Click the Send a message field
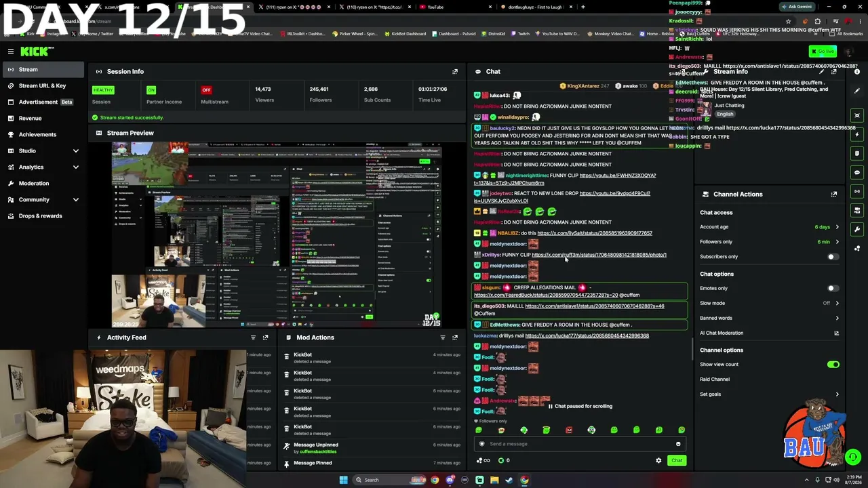Image resolution: width=868 pixels, height=488 pixels. point(580,444)
